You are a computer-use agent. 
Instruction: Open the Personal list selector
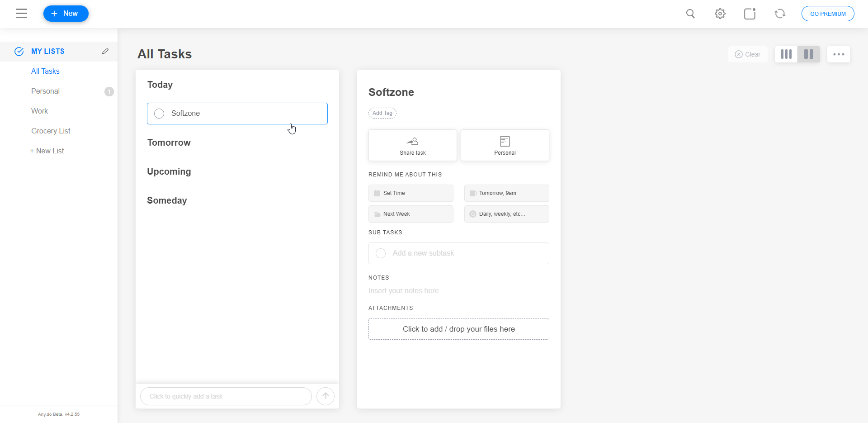tap(505, 145)
